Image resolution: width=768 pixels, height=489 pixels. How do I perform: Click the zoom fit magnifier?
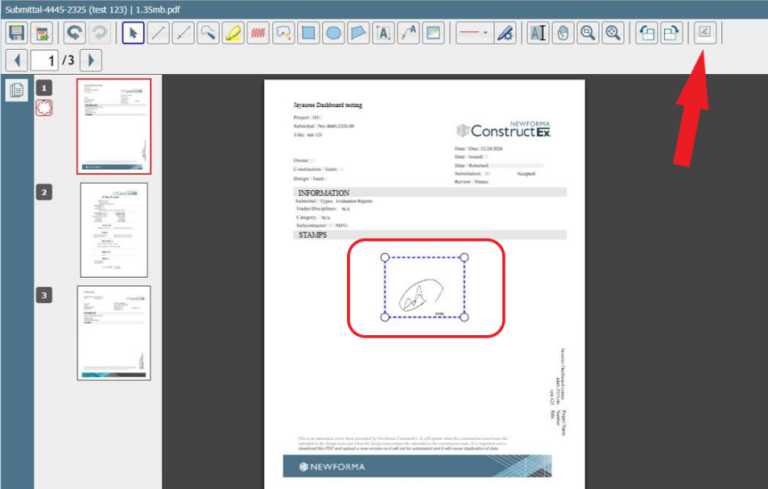[x=613, y=33]
